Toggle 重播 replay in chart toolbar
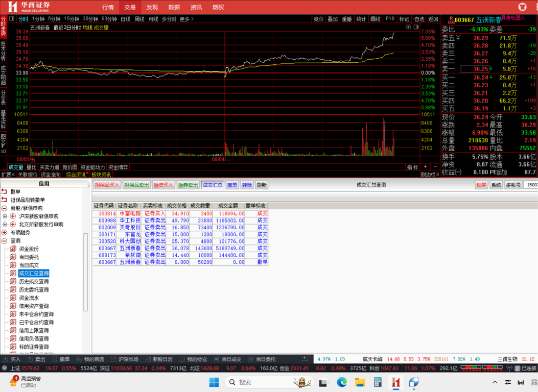 coord(346,19)
